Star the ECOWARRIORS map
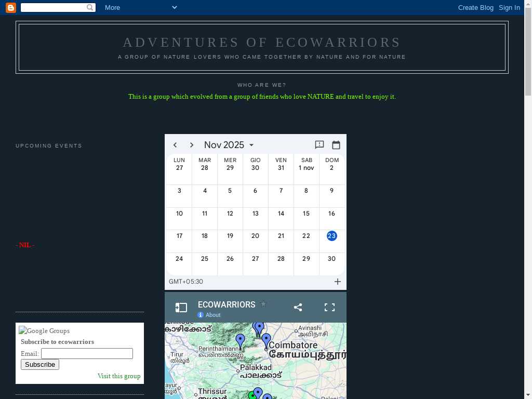532x399 pixels. 263,304
